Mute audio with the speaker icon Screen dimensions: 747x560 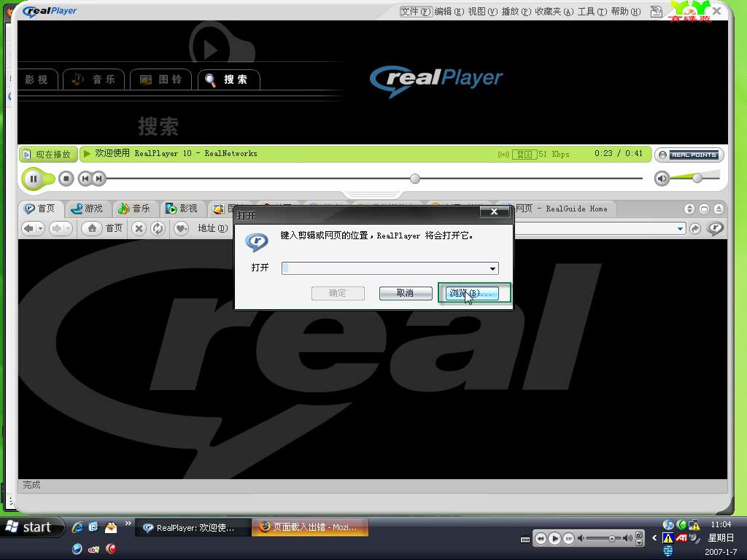662,179
